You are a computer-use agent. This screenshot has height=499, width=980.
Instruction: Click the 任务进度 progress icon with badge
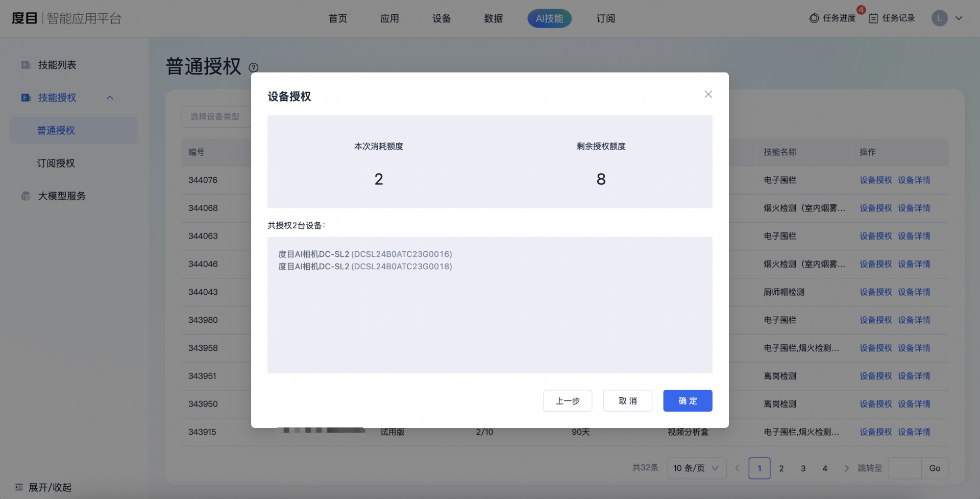[x=813, y=18]
